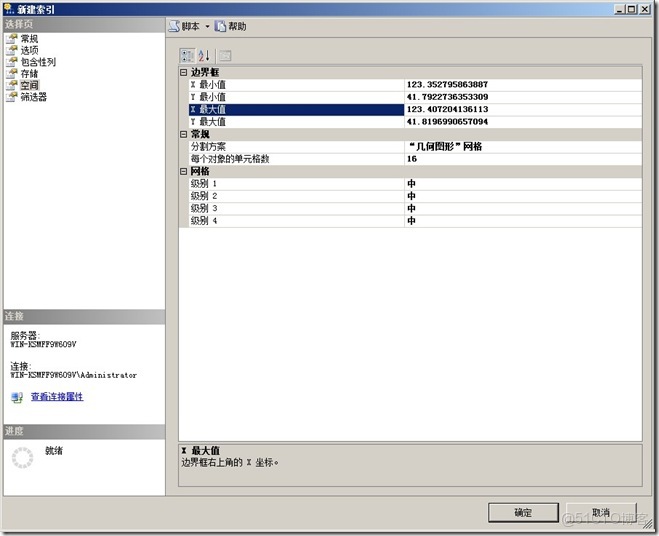Click the icon beside 选项 page
Viewport: 659px width, 536px height.
[x=12, y=50]
